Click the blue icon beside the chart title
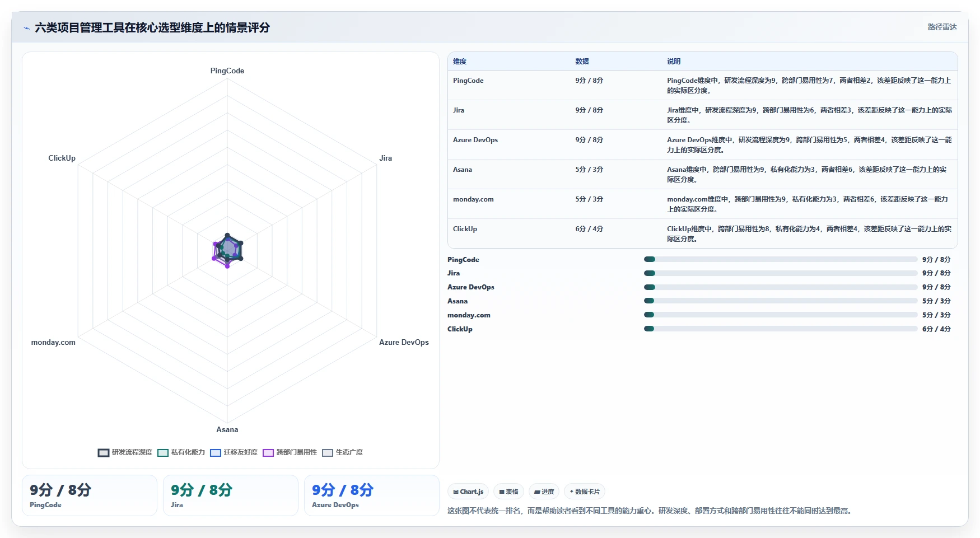Screen dimensions: 980x538 [x=26, y=28]
